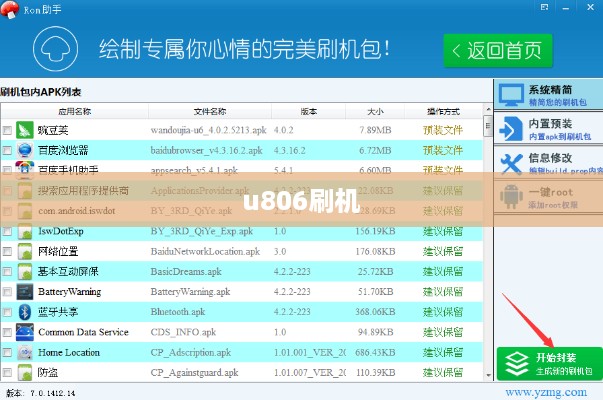603x400 pixels.
Task: Click the APK list scrollbar thumb
Action: pos(488,126)
